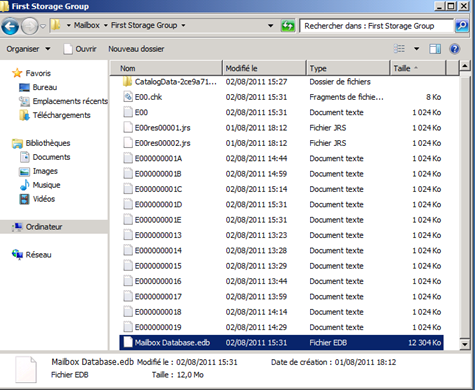The image size is (475, 390).
Task: Select the E0000000017 file icon
Action: [x=128, y=296]
